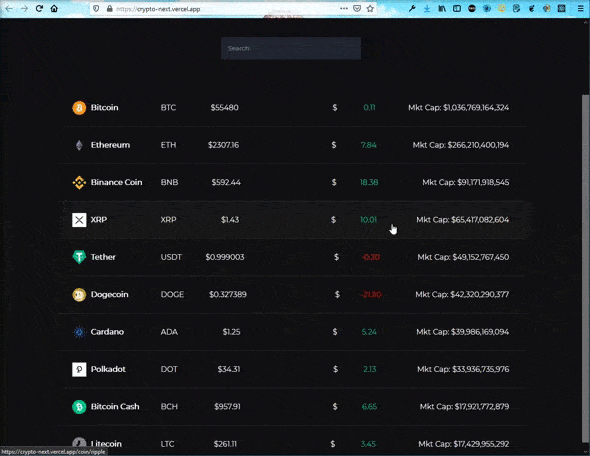Reload the current page
The height and width of the screenshot is (456, 590).
click(39, 8)
